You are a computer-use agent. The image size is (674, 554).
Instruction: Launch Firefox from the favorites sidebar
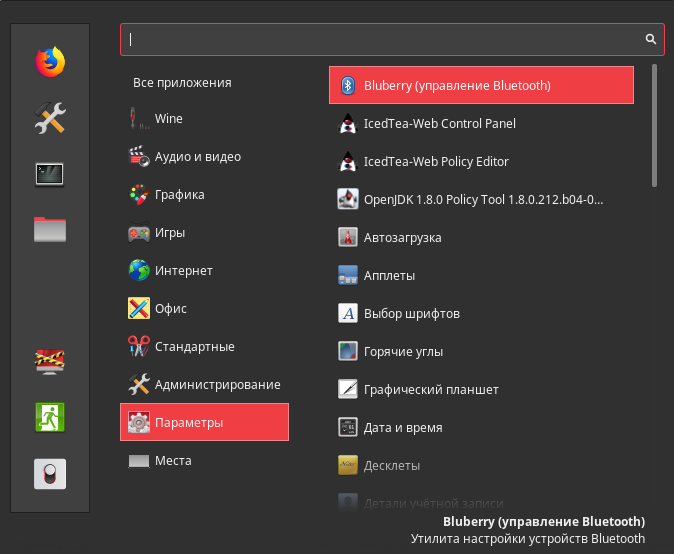tap(50, 62)
